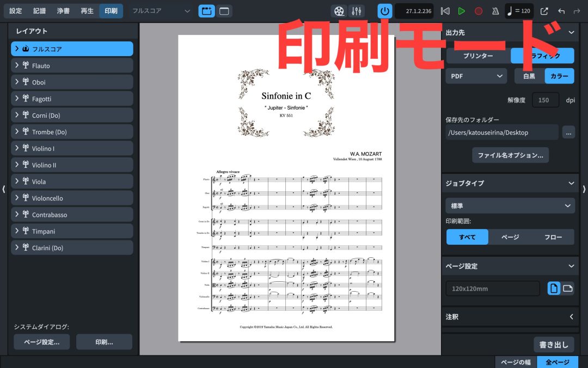Select the Violoncello layout
Image resolution: width=588 pixels, height=368 pixels.
coord(72,198)
